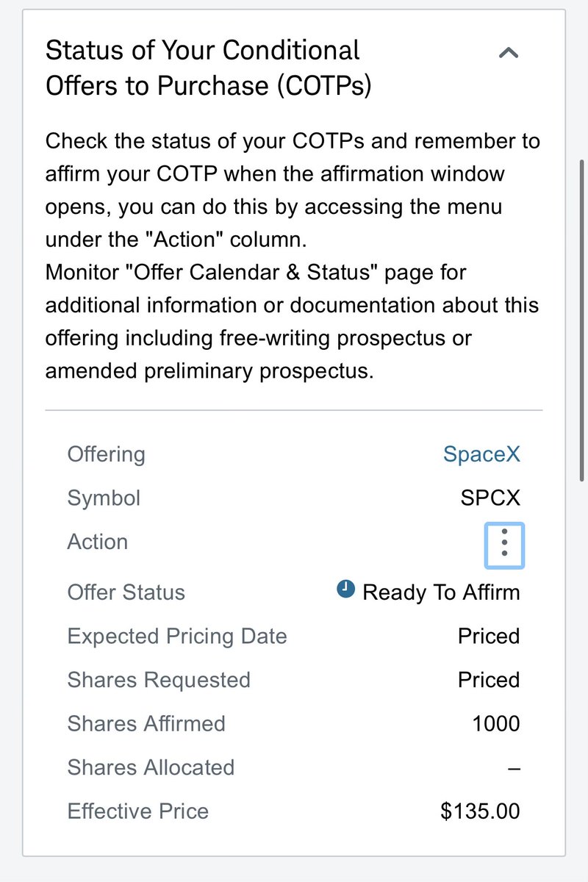Click the $135.00 effective price value
588x882 pixels.
point(480,811)
